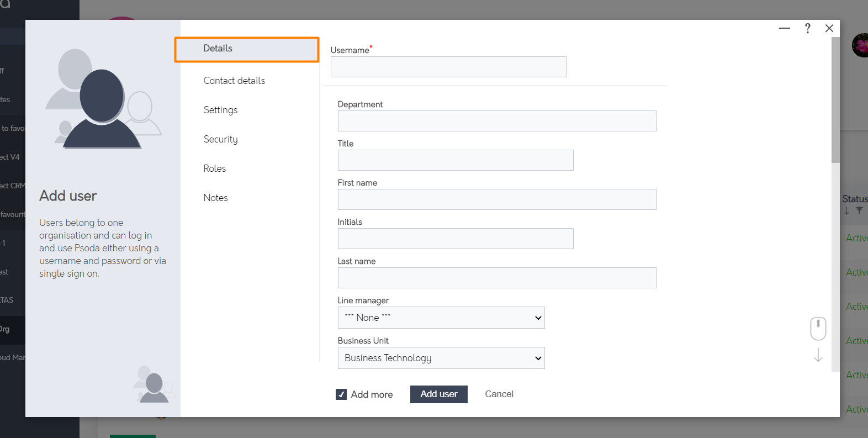The image size is (868, 438).
Task: Click the profile avatar in top corner
Action: [860, 45]
